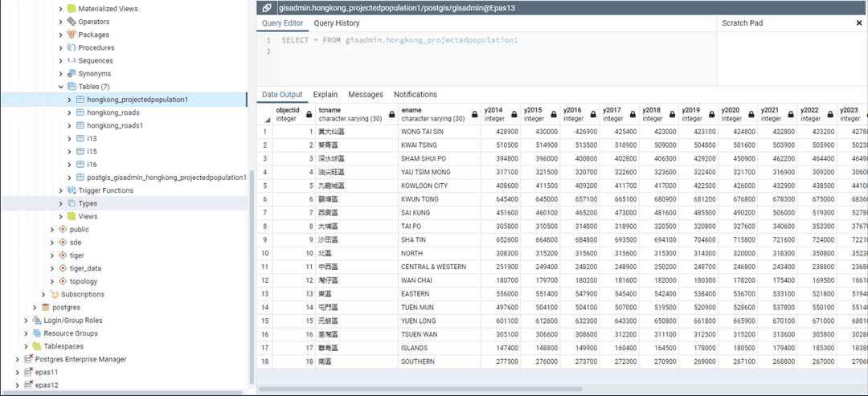This screenshot has width=868, height=396.
Task: Click the Resource Groups icon
Action: (37, 333)
